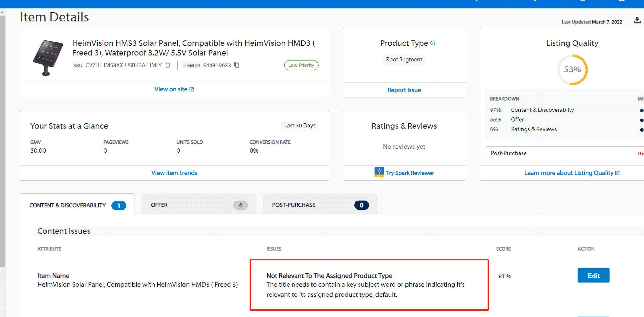Click the scroll-up arrow on left scrollbar
644x317 pixels.
(x=2, y=12)
